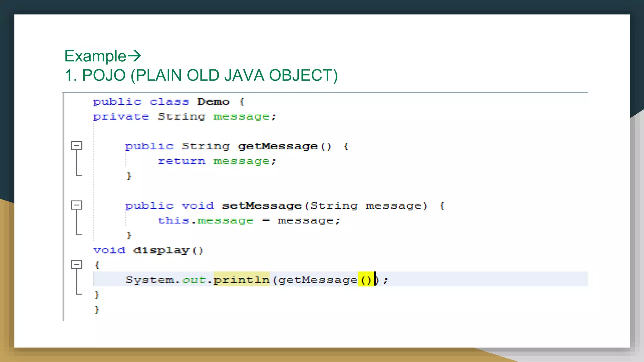Click the final closing brace of class
The image size is (644, 362).
(x=97, y=310)
